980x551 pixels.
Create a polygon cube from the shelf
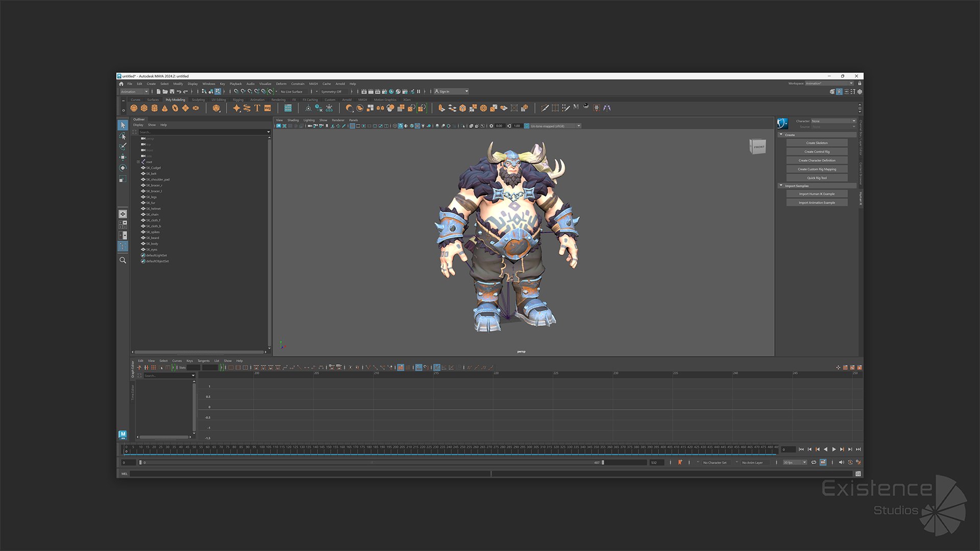[x=144, y=108]
